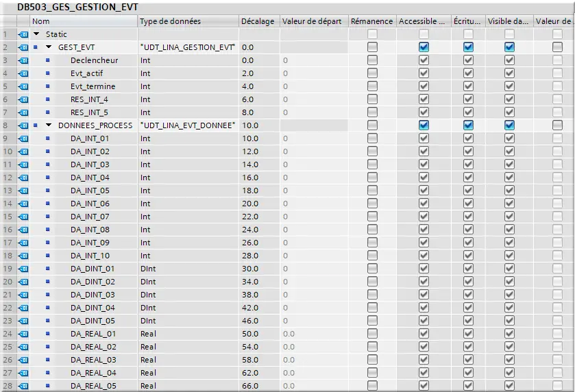Uncheck Accessible checkbox on GEST_EVT row
575x392 pixels.
(424, 47)
